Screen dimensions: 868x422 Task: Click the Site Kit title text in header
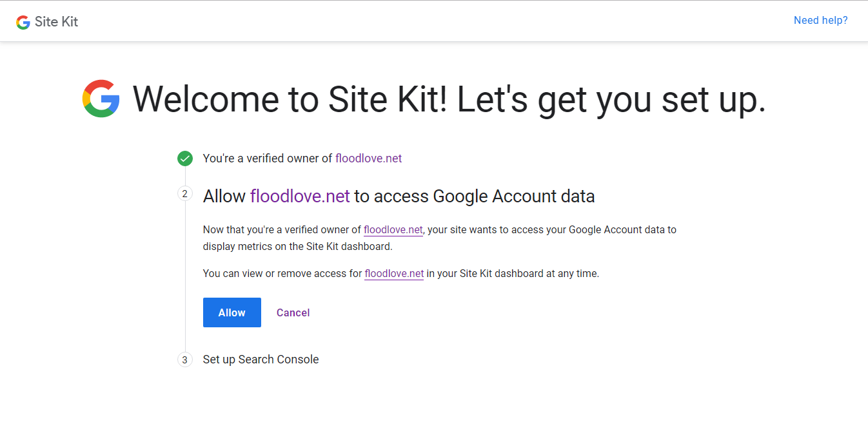click(x=56, y=22)
